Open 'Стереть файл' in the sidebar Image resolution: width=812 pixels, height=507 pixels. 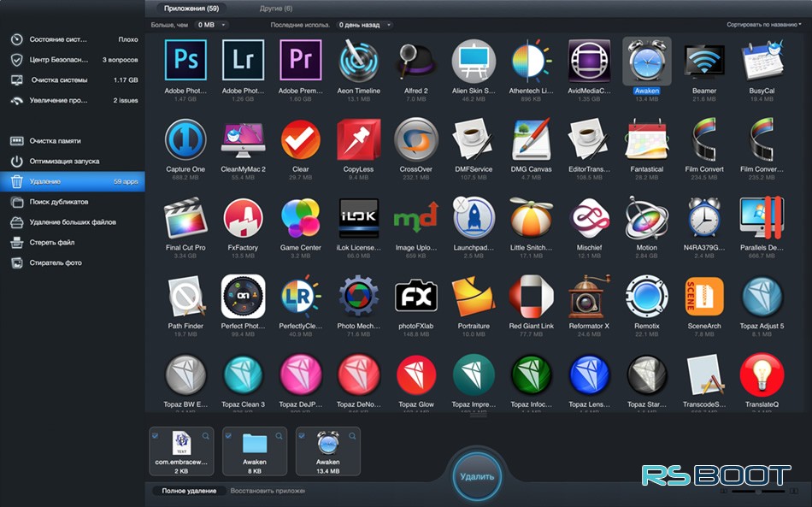73,242
